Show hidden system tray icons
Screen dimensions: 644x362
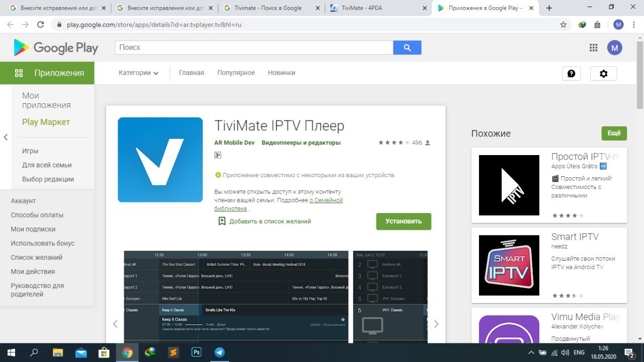[x=531, y=352]
